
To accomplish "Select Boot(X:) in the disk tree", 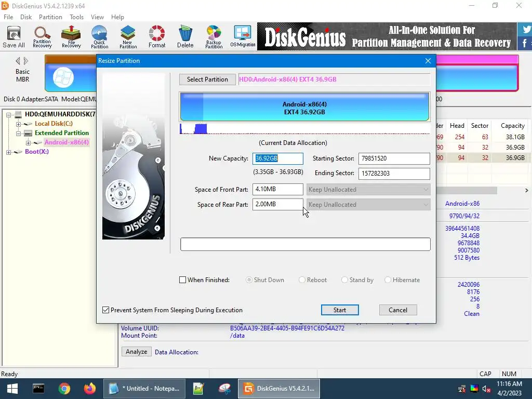I will coord(37,152).
